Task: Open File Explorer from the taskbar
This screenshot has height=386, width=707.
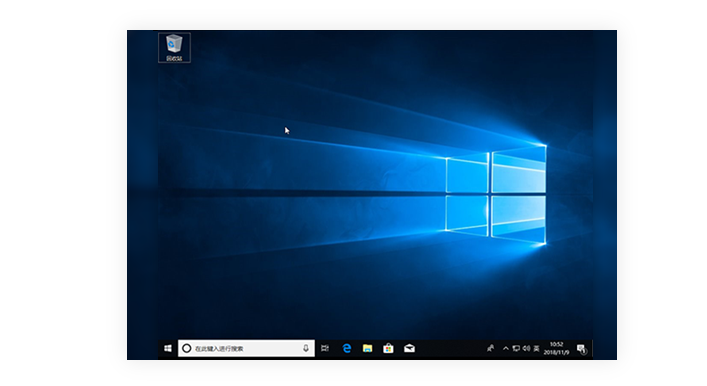Action: click(x=367, y=349)
